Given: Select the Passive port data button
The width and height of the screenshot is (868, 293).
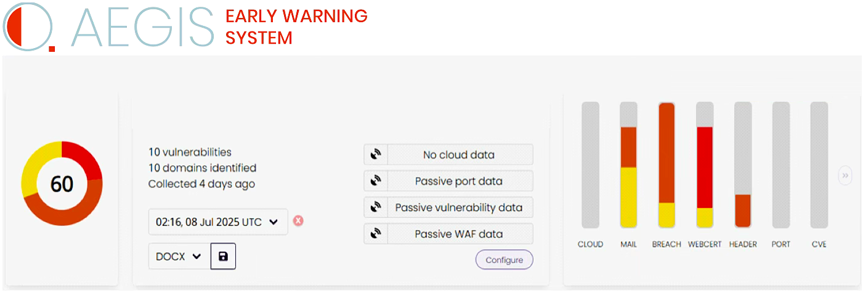Looking at the screenshot, I should coord(459,181).
